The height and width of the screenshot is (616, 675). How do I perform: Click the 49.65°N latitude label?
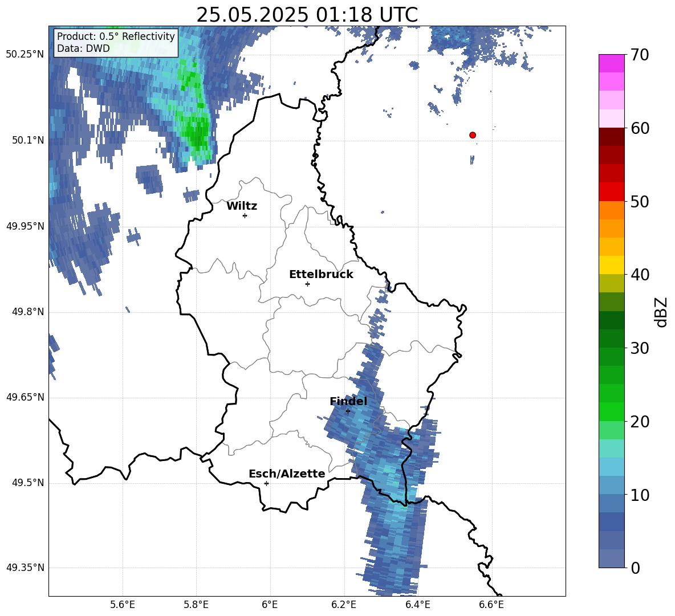(x=25, y=397)
